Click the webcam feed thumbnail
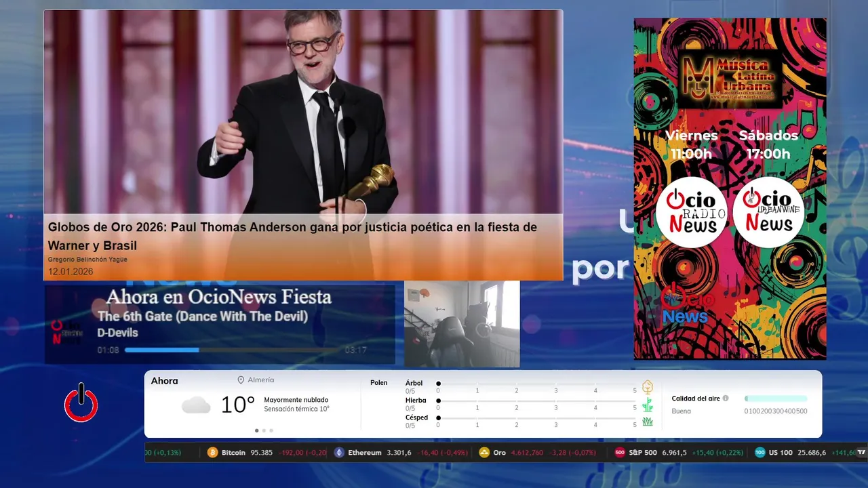This screenshot has height=488, width=868. [462, 324]
